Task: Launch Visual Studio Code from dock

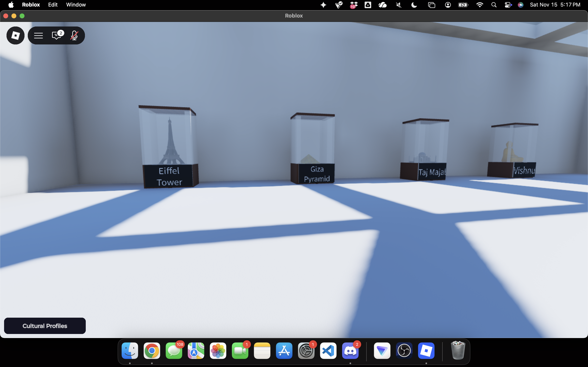Action: [328, 351]
